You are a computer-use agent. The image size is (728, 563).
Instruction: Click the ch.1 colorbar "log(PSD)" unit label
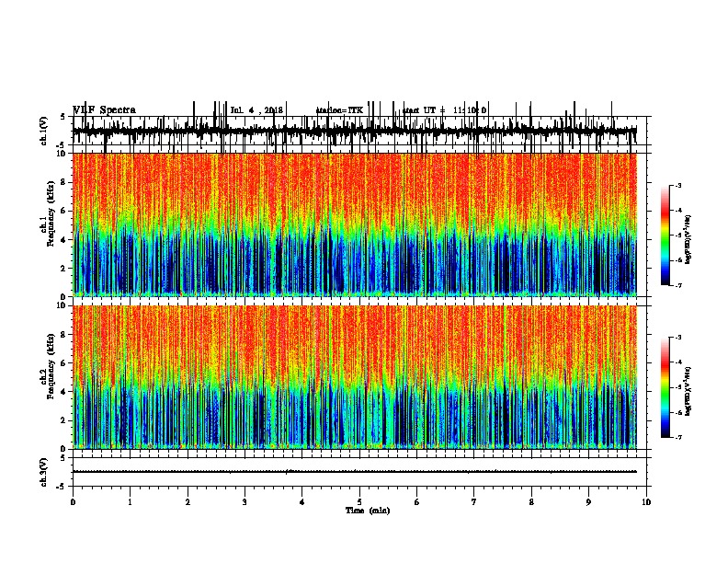click(688, 240)
